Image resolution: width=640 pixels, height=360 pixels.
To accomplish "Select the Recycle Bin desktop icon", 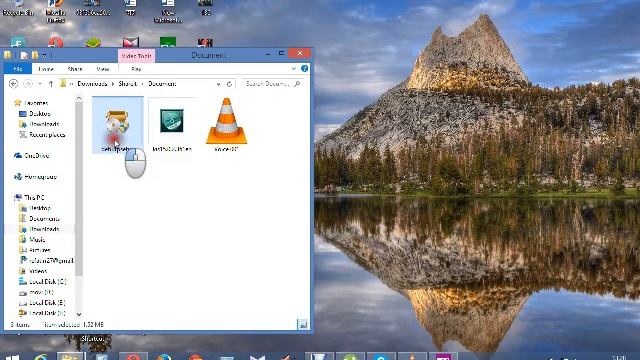I will point(18,8).
